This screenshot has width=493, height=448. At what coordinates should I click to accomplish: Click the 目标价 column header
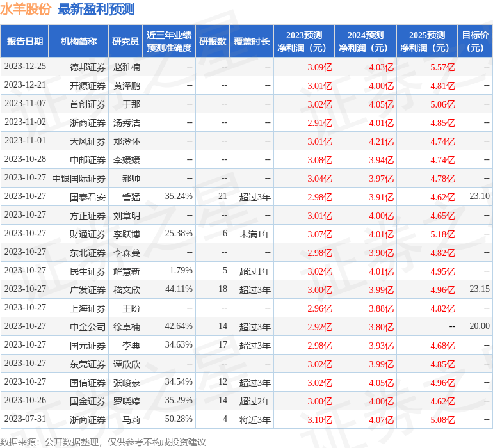475,41
